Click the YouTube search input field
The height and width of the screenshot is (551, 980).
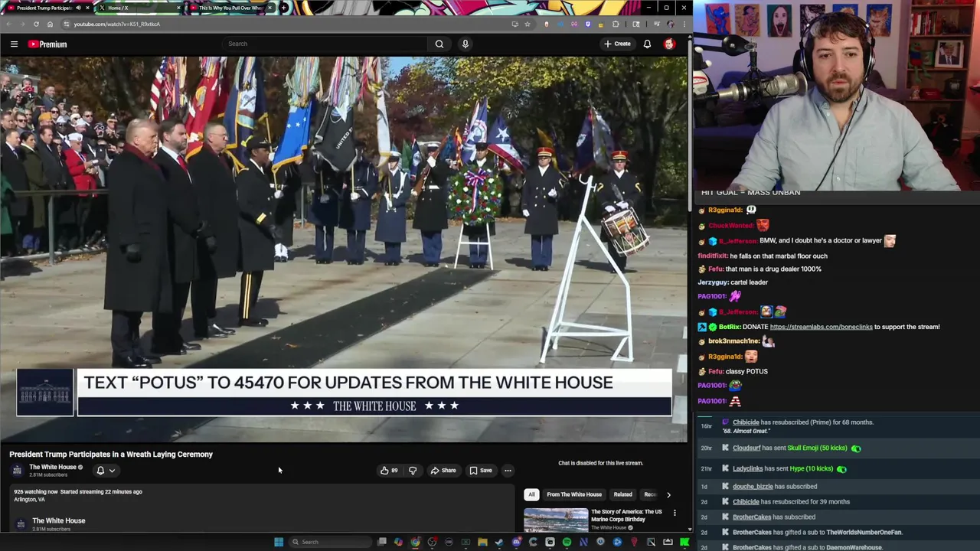(x=325, y=44)
